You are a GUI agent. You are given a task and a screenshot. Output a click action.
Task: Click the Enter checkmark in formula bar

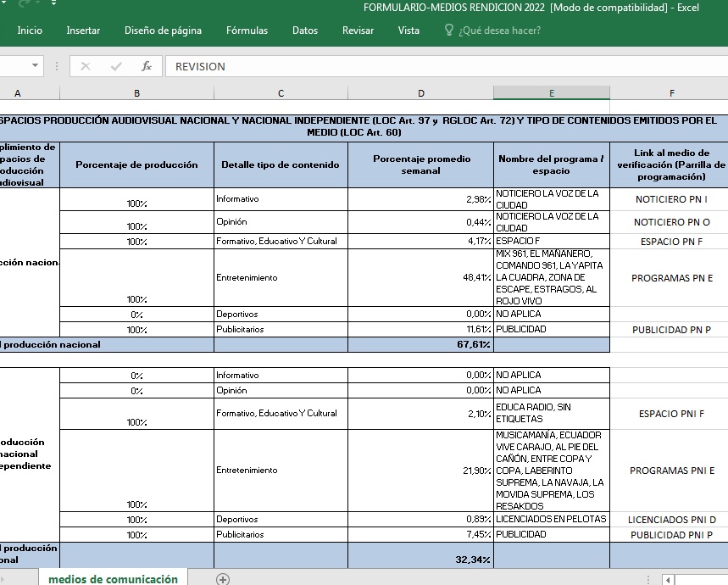click(116, 66)
